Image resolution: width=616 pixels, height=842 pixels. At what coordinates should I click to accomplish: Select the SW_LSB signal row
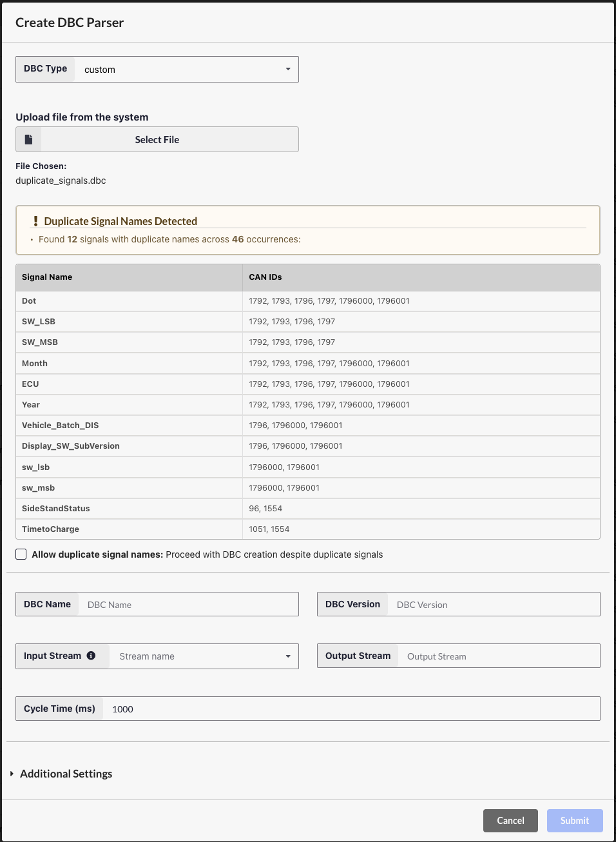[x=308, y=322]
